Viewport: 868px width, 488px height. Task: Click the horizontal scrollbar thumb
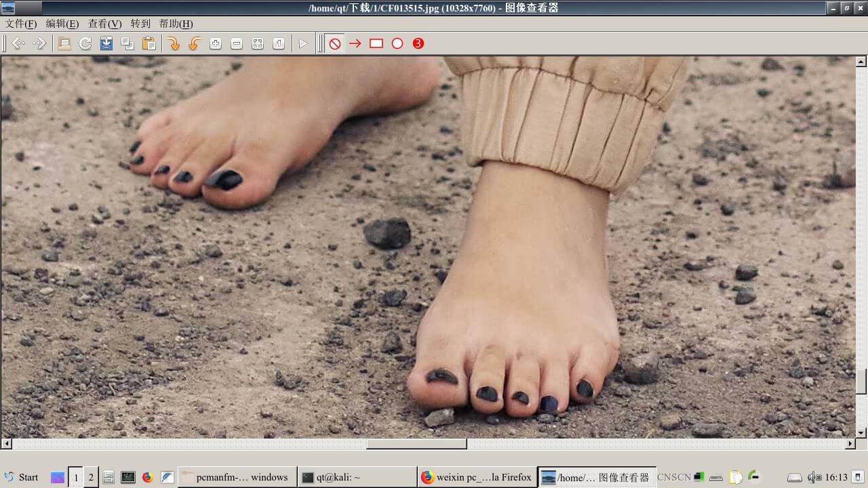416,444
